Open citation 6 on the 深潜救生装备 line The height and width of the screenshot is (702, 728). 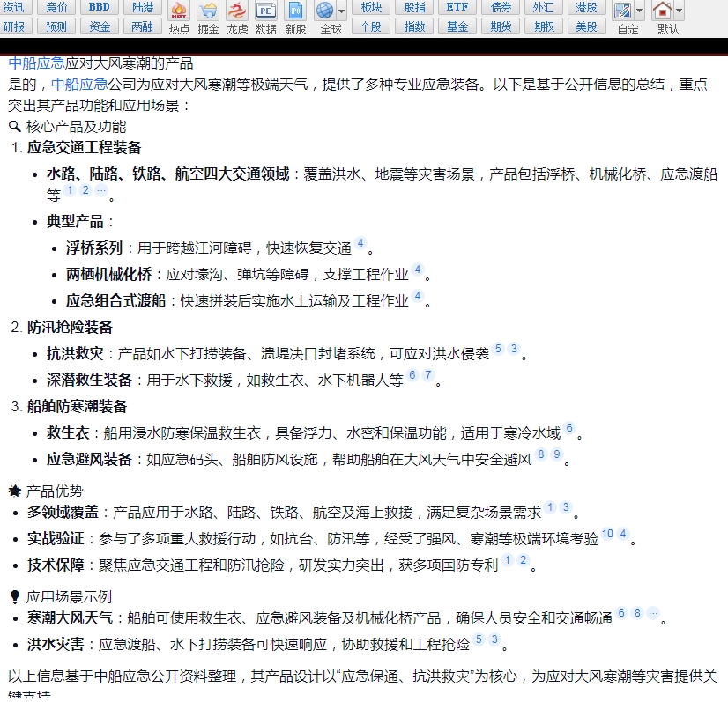click(412, 375)
